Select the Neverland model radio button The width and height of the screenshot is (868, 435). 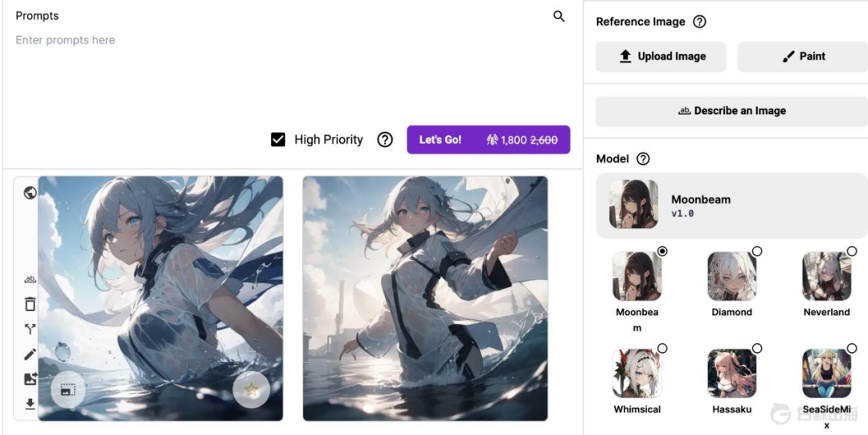pos(851,252)
